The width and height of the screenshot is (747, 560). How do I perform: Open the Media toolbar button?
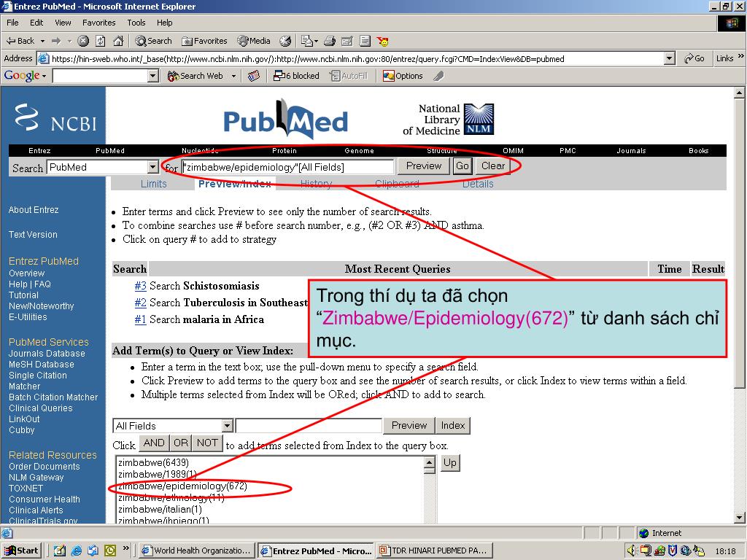(x=254, y=41)
